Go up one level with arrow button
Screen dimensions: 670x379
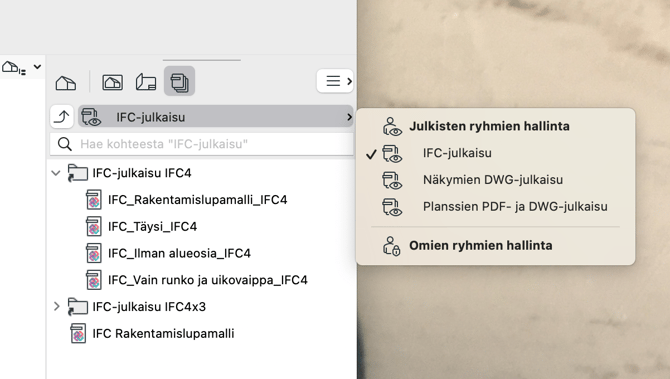click(62, 116)
